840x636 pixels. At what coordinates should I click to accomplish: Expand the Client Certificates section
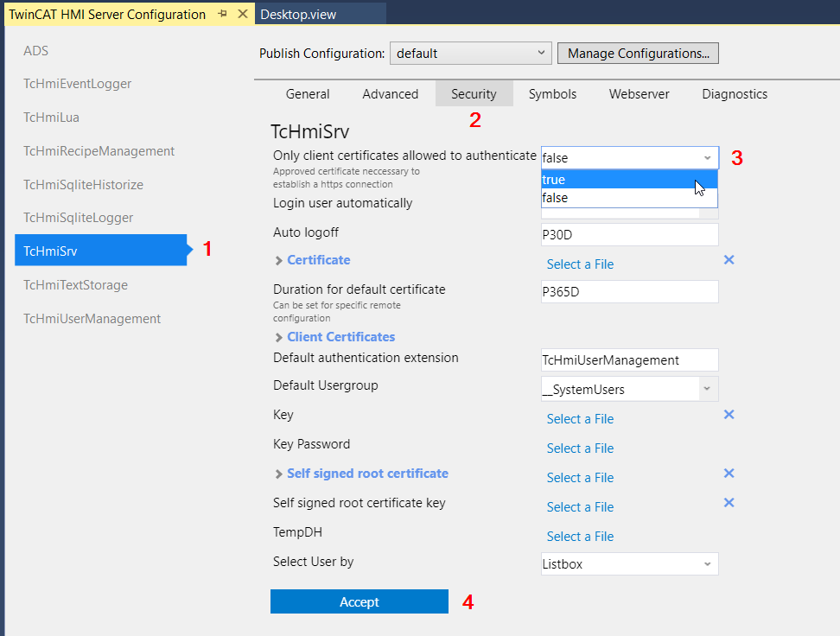point(278,338)
